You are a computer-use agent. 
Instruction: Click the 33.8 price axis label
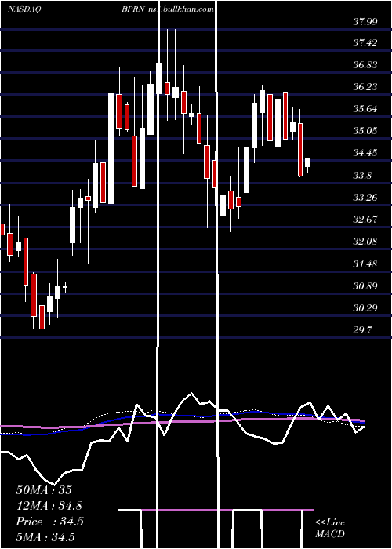(x=362, y=175)
